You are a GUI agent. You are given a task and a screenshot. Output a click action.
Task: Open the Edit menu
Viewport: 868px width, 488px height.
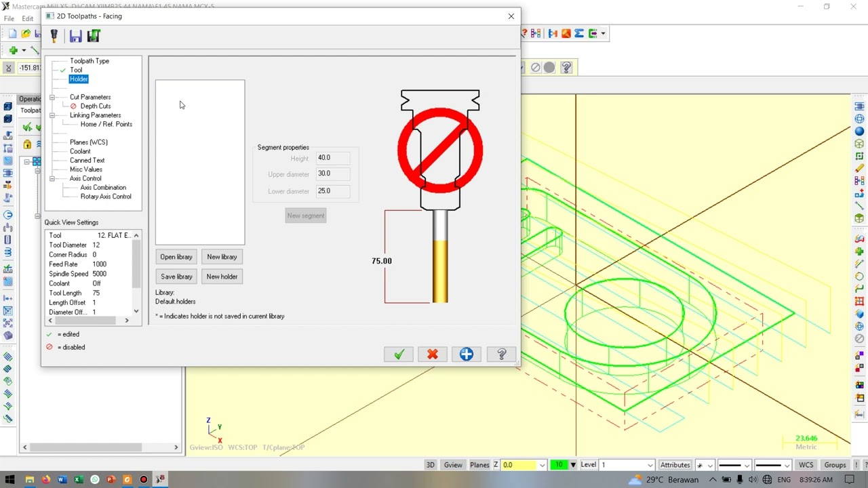click(27, 19)
